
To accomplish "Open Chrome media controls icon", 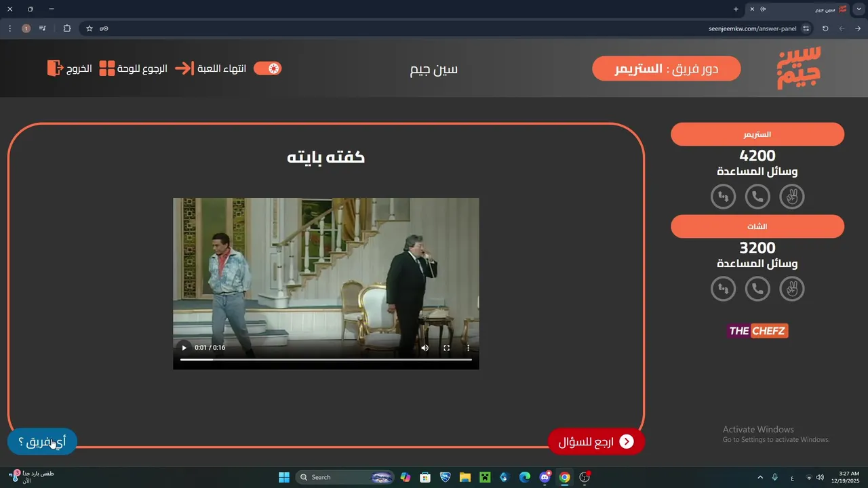I will point(43,28).
